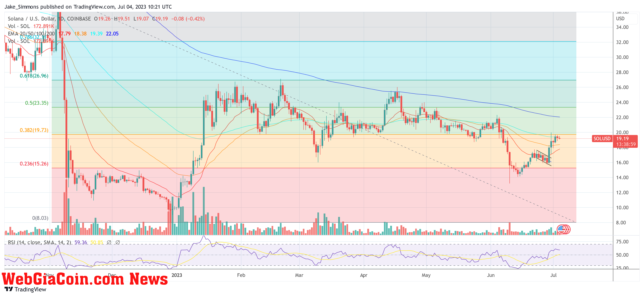Click the 16.00 price axis label
The width and height of the screenshot is (644, 297).
[x=622, y=162]
